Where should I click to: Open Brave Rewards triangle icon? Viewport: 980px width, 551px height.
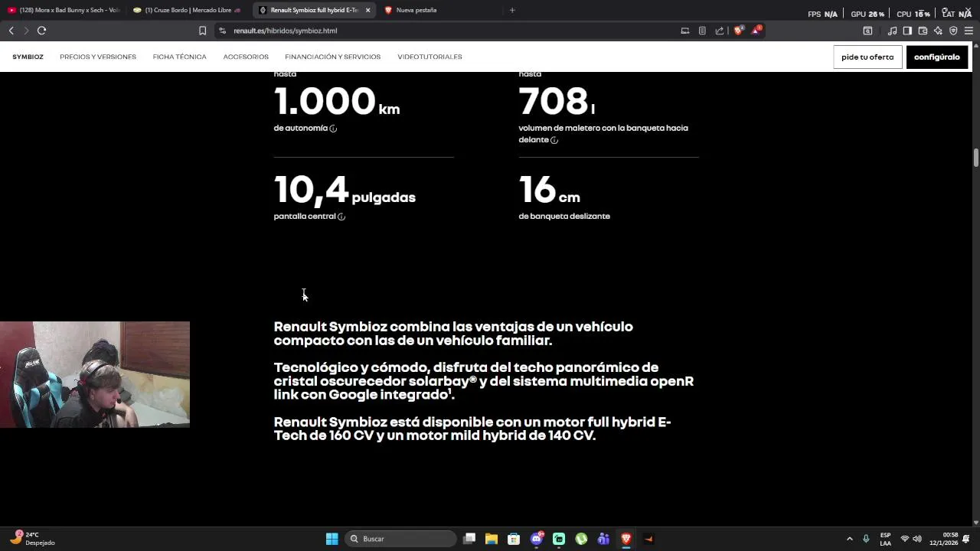pyautogui.click(x=756, y=31)
